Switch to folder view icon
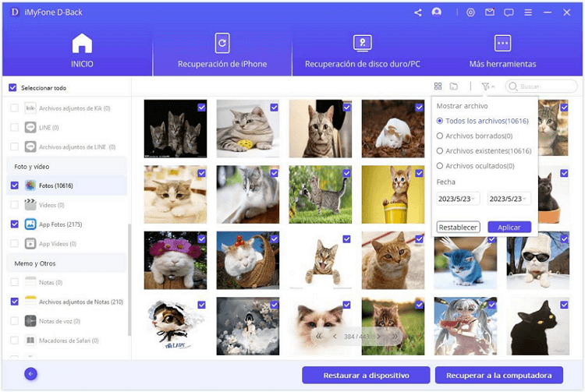This screenshot has height=392, width=585. coord(453,87)
